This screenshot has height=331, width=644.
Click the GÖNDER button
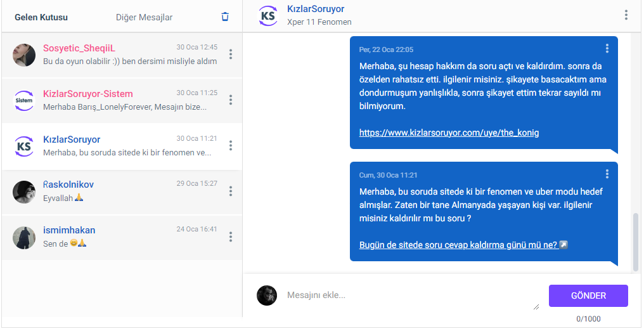click(x=588, y=295)
